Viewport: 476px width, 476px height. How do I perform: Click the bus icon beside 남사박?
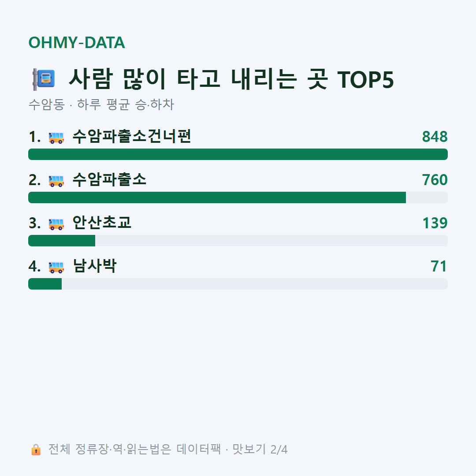click(x=56, y=267)
